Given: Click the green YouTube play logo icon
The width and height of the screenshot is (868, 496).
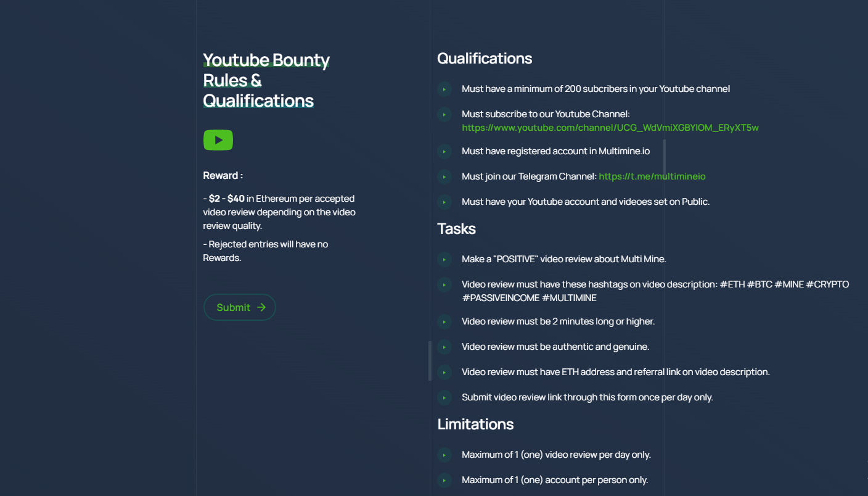Looking at the screenshot, I should [218, 140].
